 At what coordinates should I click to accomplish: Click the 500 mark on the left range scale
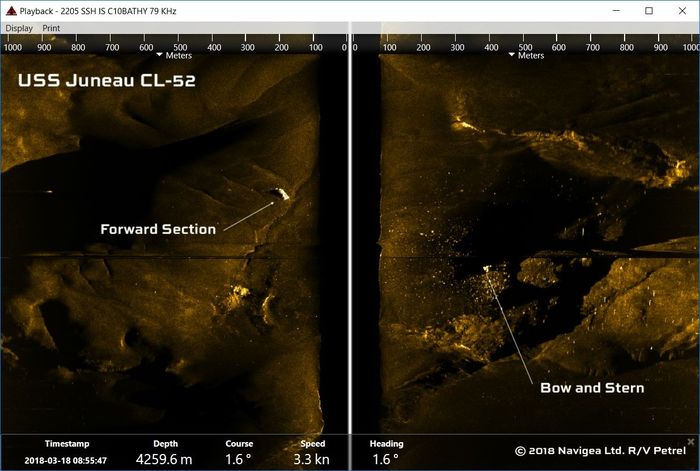click(x=180, y=47)
